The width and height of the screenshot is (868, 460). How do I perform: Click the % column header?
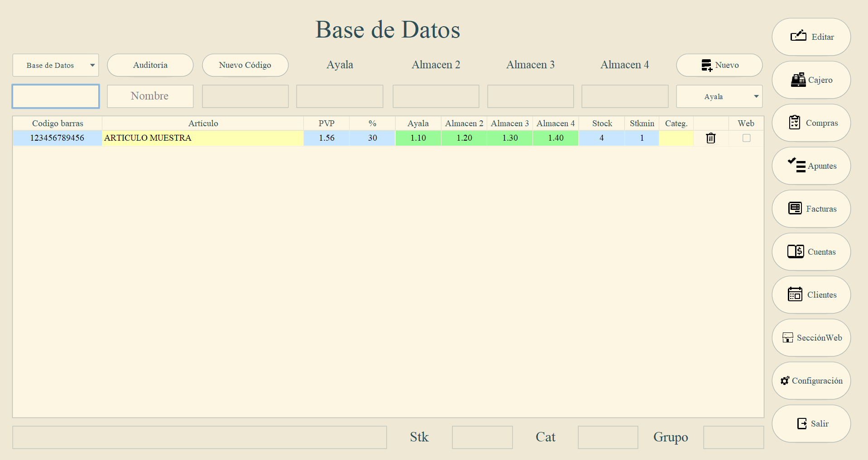[372, 123]
